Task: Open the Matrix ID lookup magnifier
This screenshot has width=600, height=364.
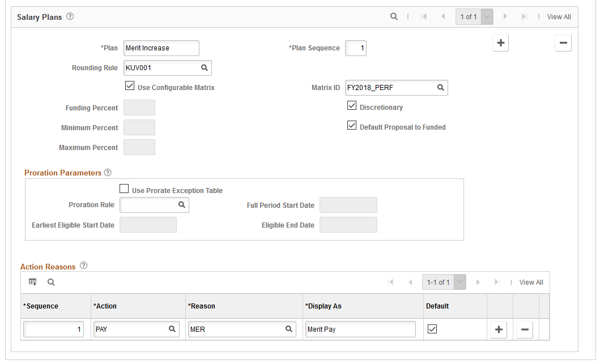Action: coord(441,88)
